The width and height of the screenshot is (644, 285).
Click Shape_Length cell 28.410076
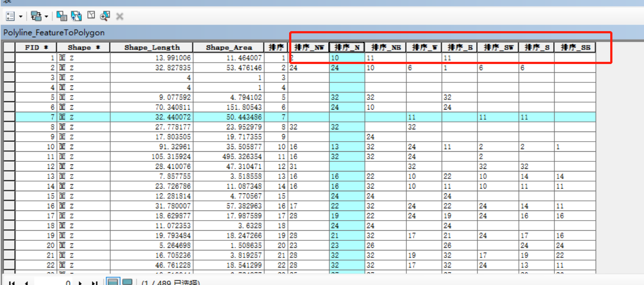tap(152, 167)
